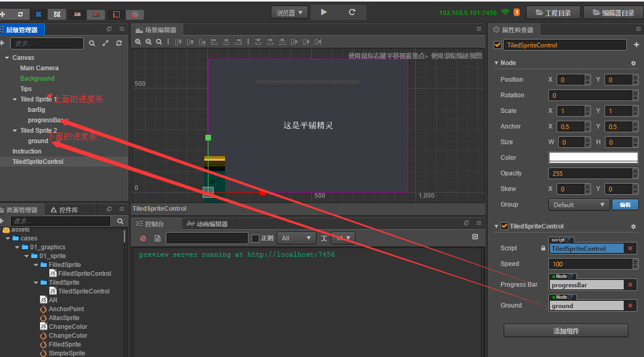The width and height of the screenshot is (644, 357).
Task: Click the refresh preview button
Action: pyautogui.click(x=352, y=12)
